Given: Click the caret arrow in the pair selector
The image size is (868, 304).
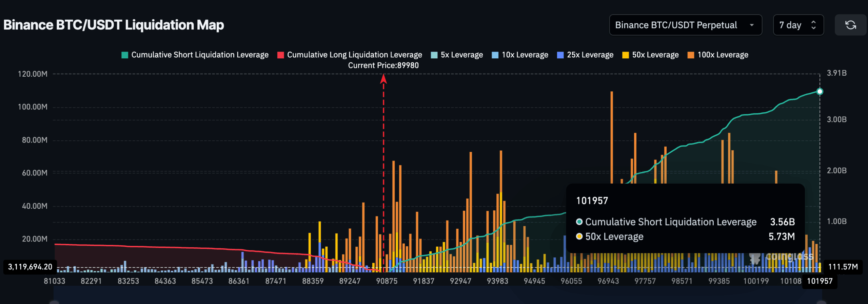Looking at the screenshot, I should [x=752, y=25].
